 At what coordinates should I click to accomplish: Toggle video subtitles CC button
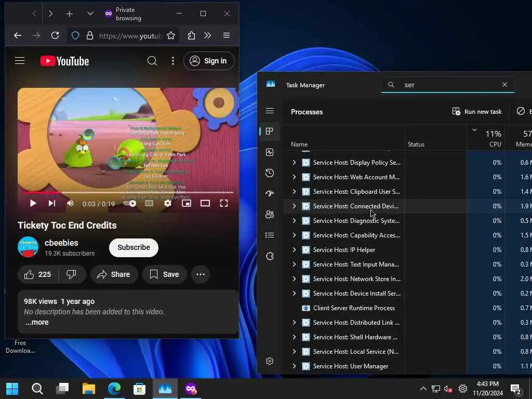[149, 203]
